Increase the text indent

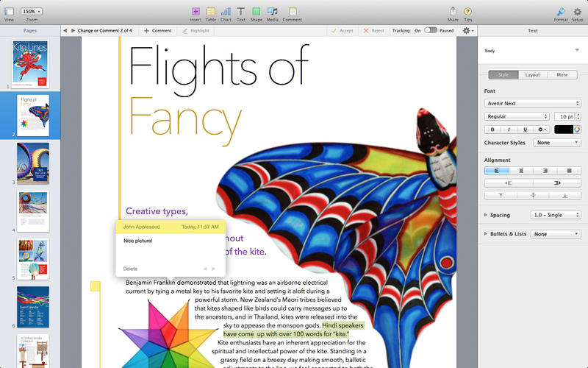tap(557, 183)
